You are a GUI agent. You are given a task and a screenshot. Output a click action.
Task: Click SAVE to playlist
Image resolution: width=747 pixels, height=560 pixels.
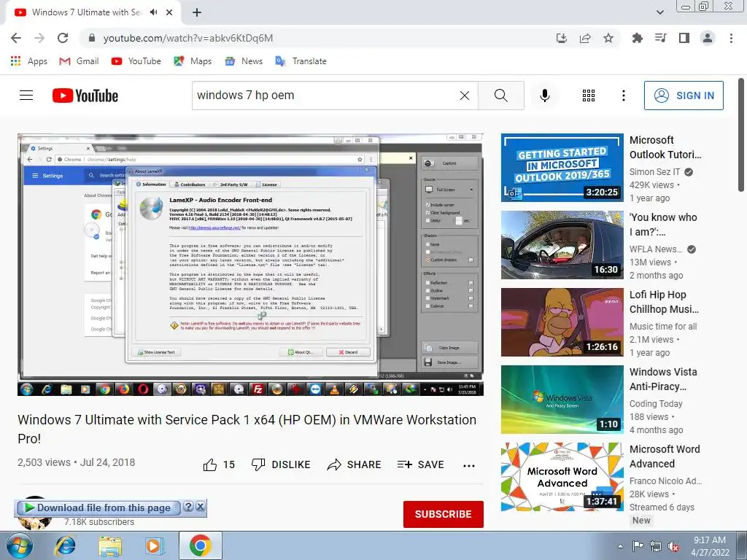click(421, 464)
